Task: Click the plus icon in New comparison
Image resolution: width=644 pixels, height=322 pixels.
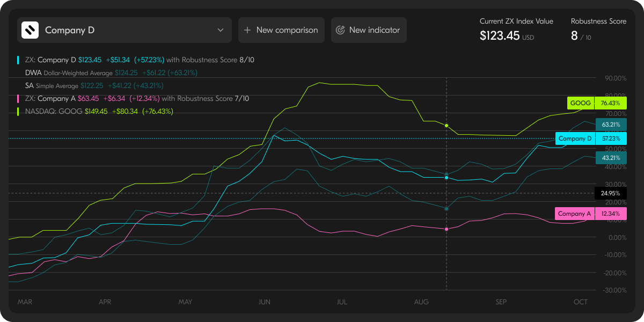Action: [x=247, y=30]
